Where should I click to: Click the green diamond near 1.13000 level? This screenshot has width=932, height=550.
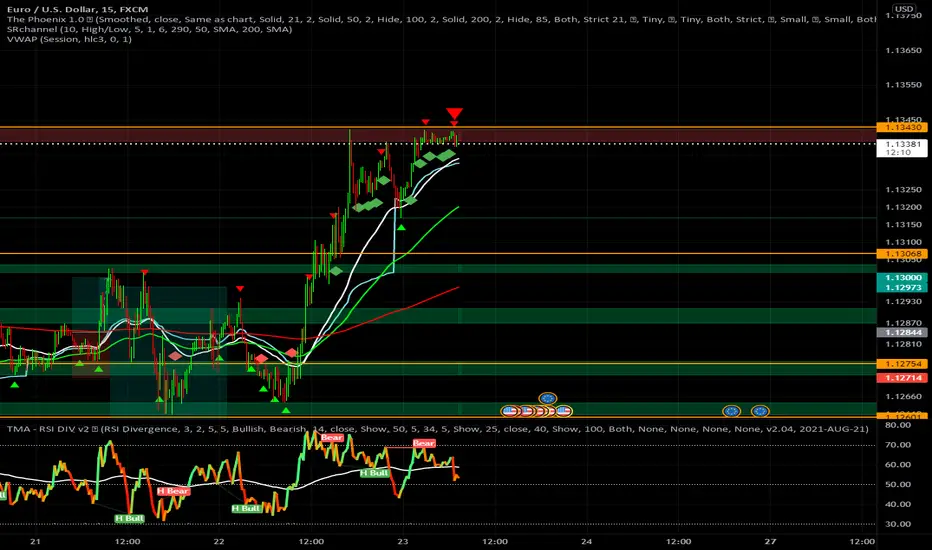[336, 271]
